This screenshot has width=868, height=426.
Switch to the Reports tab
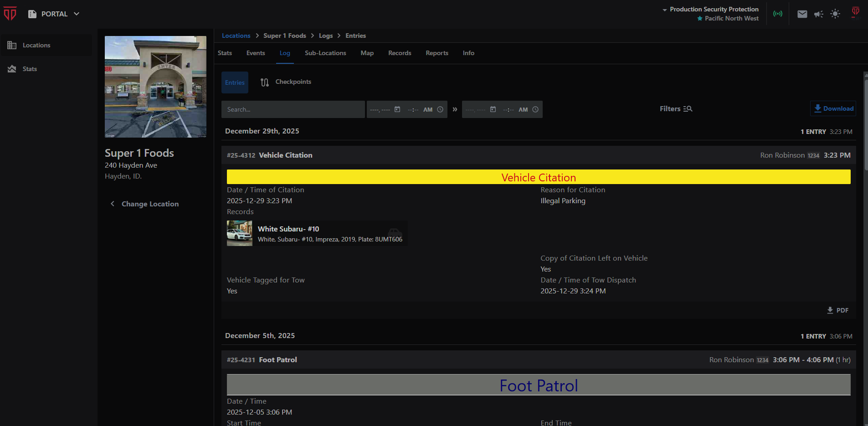click(x=437, y=53)
